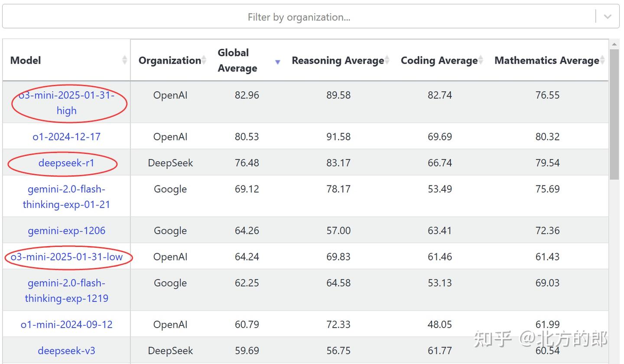Open gemini-2.0-flash-thinking-exp-01-21 link
The image size is (624, 364).
[x=67, y=197]
